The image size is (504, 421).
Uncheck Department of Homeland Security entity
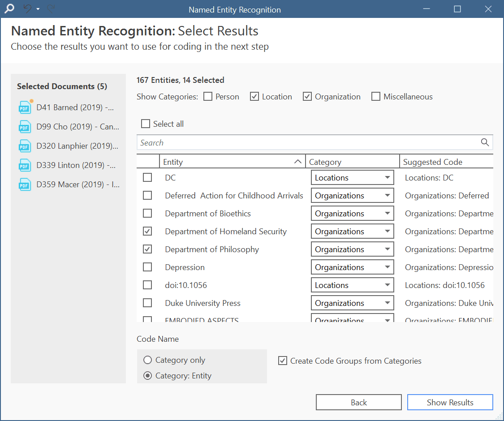click(147, 231)
